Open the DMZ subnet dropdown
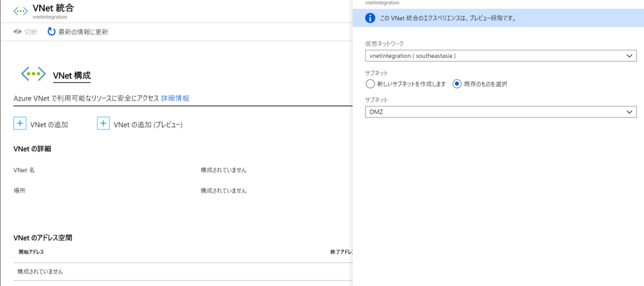The image size is (644, 286). (500, 112)
